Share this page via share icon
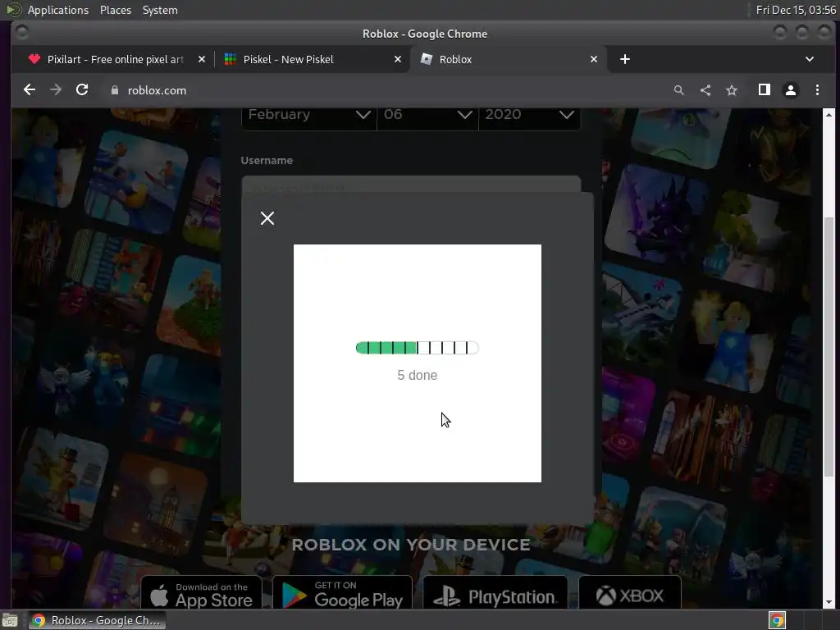Screen dimensions: 840x630 click(x=705, y=90)
